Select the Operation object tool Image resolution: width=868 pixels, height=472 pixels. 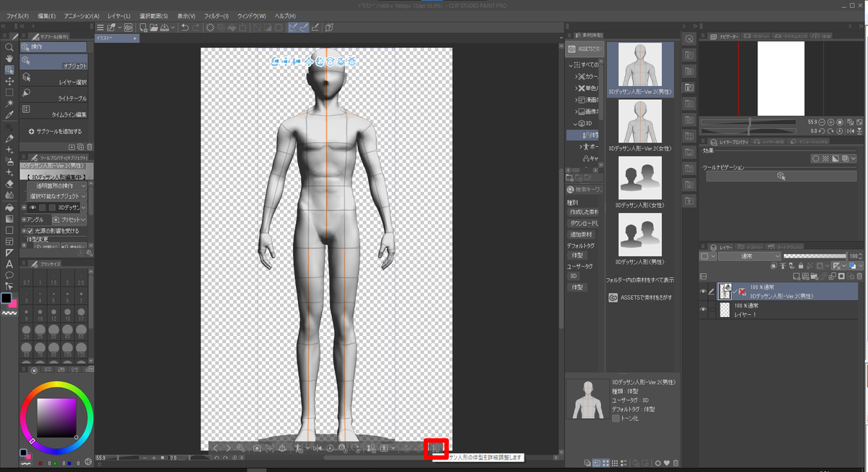click(x=9, y=70)
